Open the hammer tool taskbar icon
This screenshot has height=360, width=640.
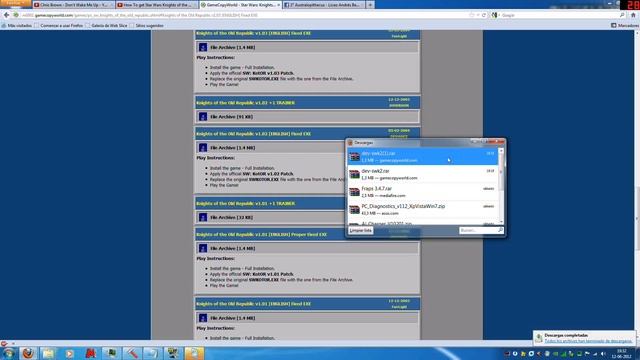point(132,353)
